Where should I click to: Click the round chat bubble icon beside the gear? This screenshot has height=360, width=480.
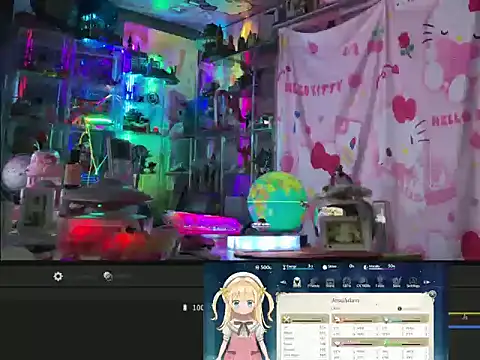[108, 276]
